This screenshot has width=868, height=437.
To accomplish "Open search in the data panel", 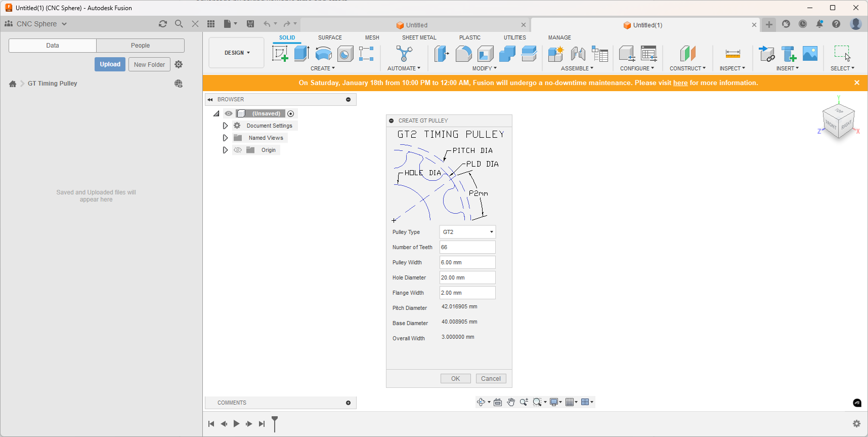I will tap(179, 24).
